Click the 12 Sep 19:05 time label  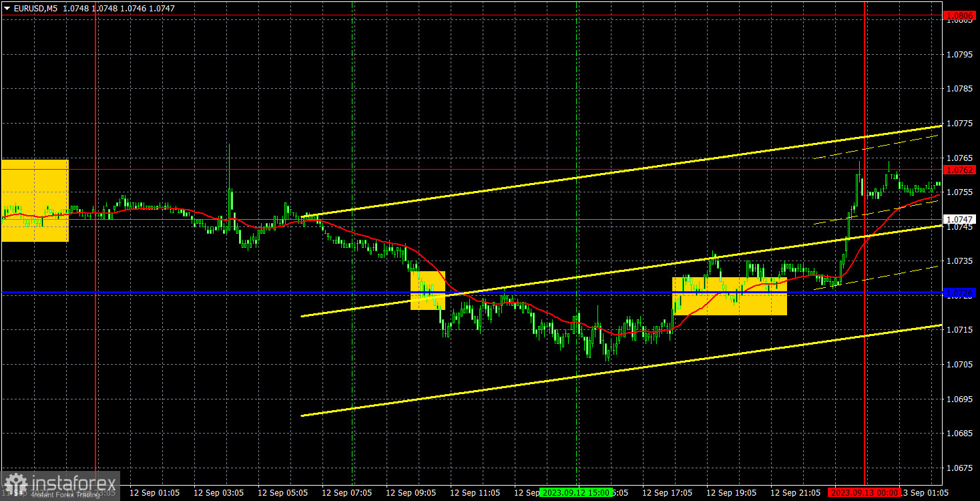point(731,492)
